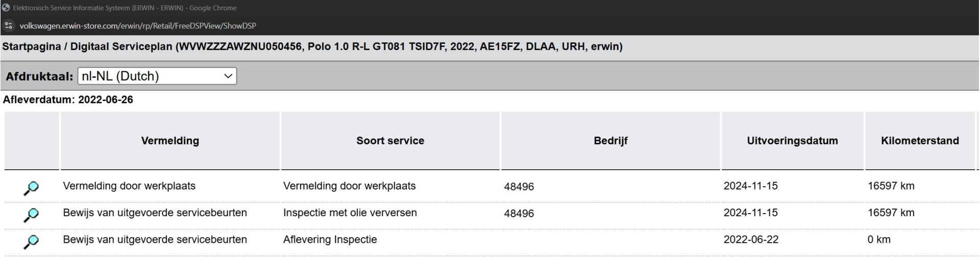Click the globe icon in the window title bar
Viewport: 980px width, 260px height.
pyautogui.click(x=6, y=8)
